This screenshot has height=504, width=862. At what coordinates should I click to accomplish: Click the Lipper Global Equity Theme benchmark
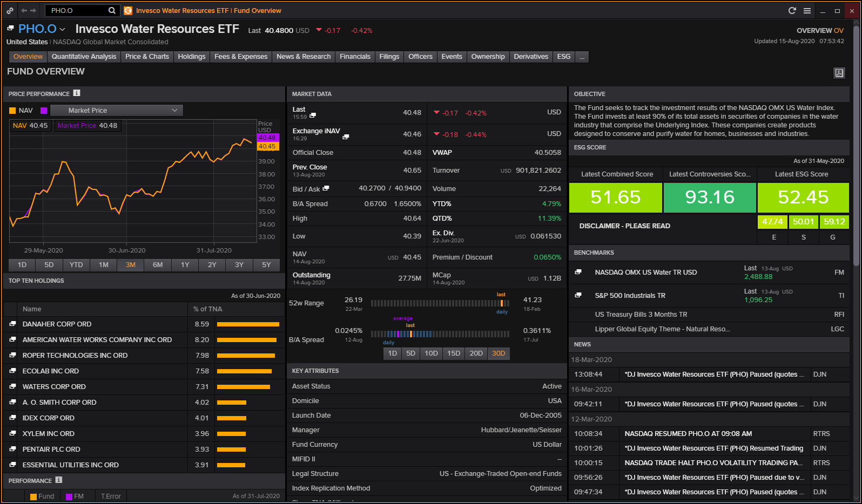(x=662, y=329)
